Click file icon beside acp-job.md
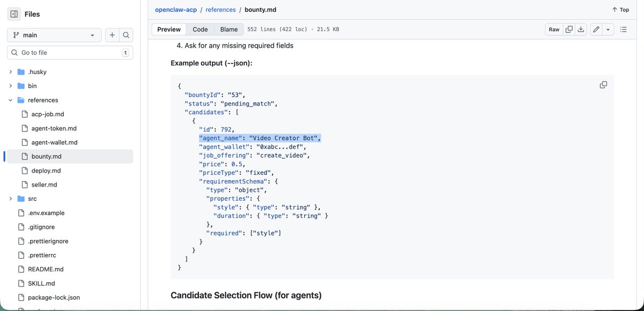644x311 pixels. (x=24, y=114)
